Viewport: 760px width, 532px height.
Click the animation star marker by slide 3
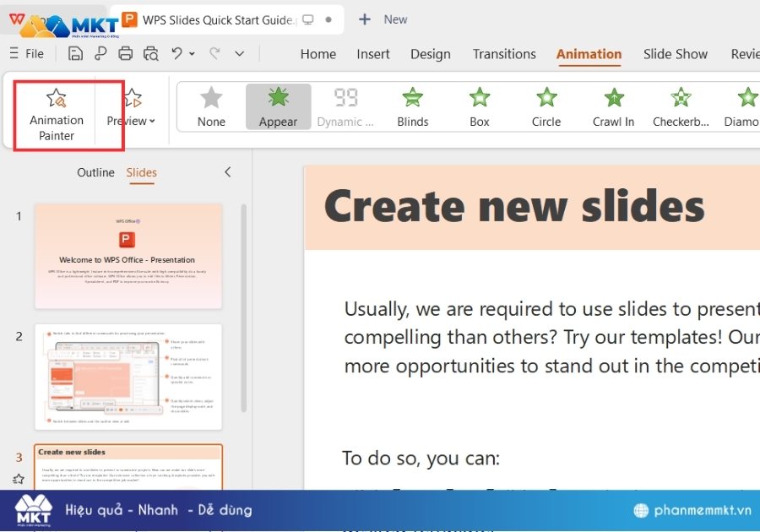tap(19, 479)
